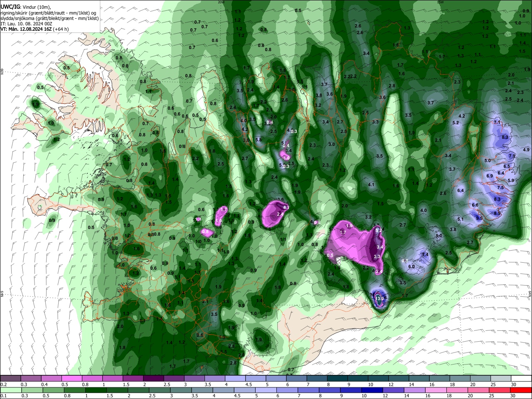Screen dimensions: 532x399
Task: Click the '7.1' value in the northeast
Action: tap(497, 123)
